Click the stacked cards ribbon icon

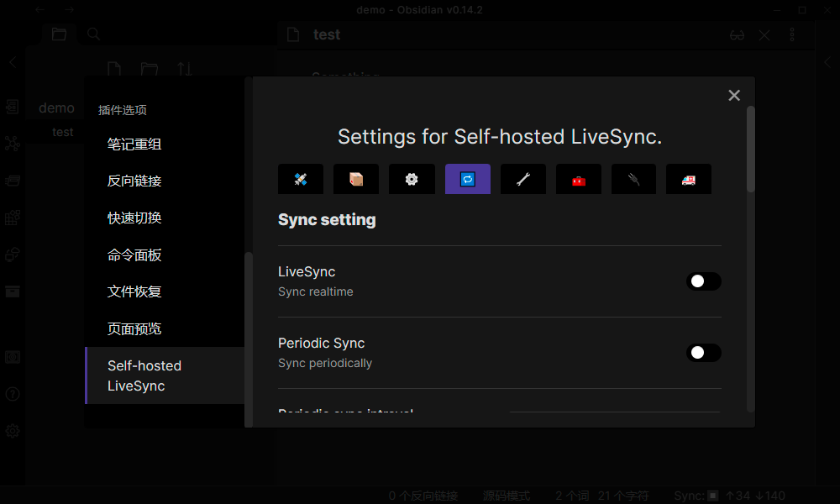[13, 181]
